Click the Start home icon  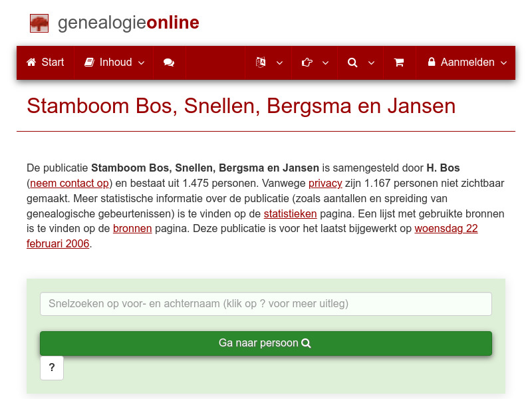tap(31, 62)
